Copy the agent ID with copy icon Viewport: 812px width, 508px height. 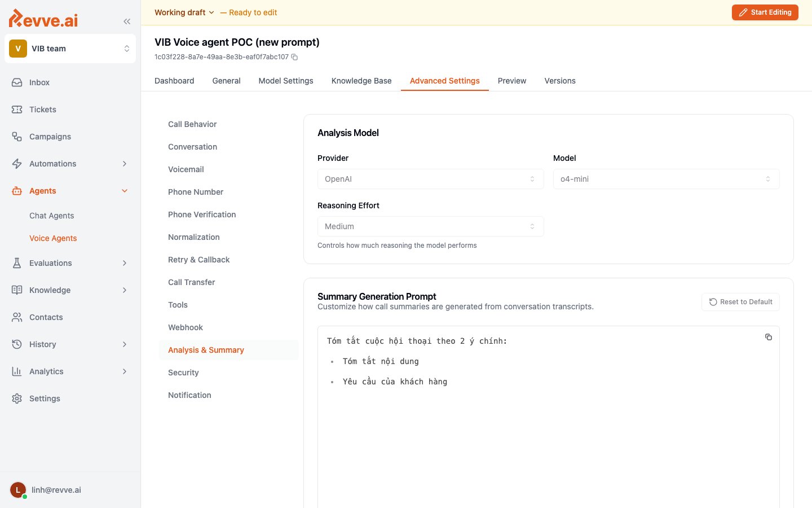point(294,57)
